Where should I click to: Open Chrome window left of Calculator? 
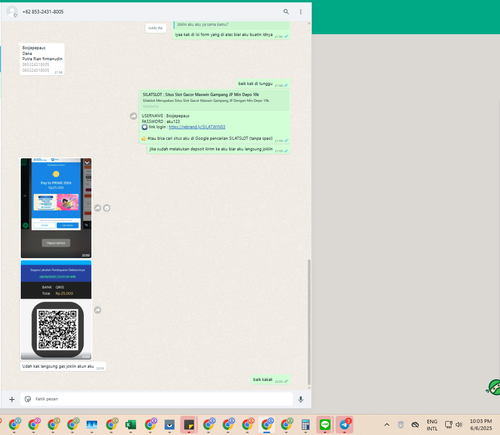click(x=286, y=425)
